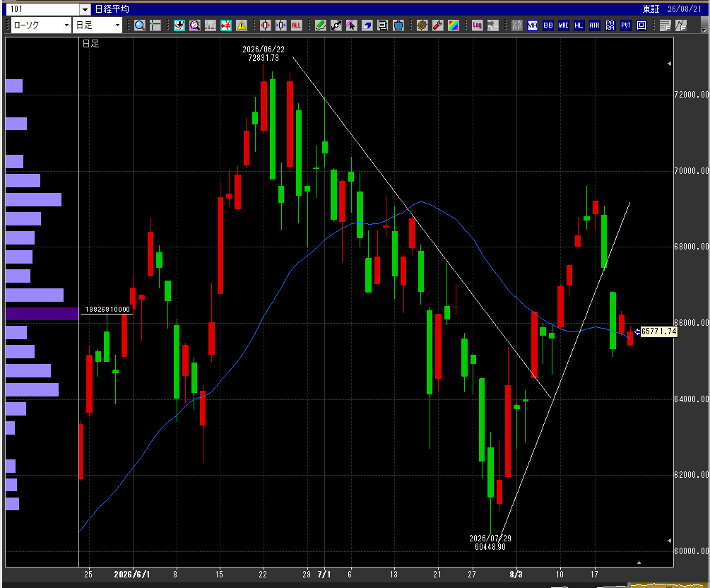Select the eraser tool icon

point(367,25)
